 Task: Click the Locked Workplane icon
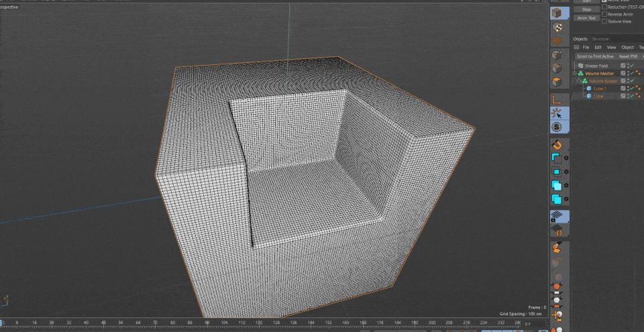(x=556, y=216)
